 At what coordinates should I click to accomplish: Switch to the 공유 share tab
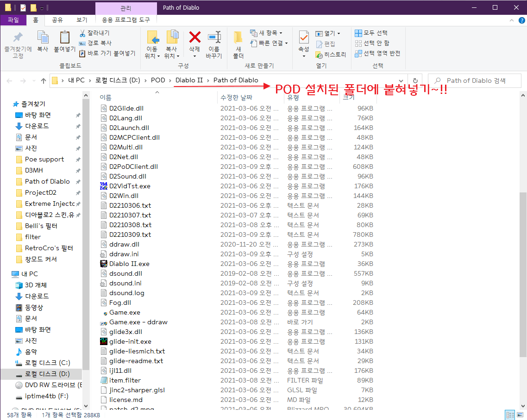coord(57,20)
